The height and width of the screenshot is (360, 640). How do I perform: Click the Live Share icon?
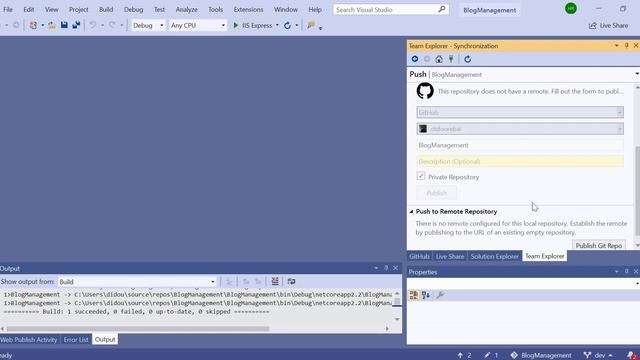click(593, 26)
